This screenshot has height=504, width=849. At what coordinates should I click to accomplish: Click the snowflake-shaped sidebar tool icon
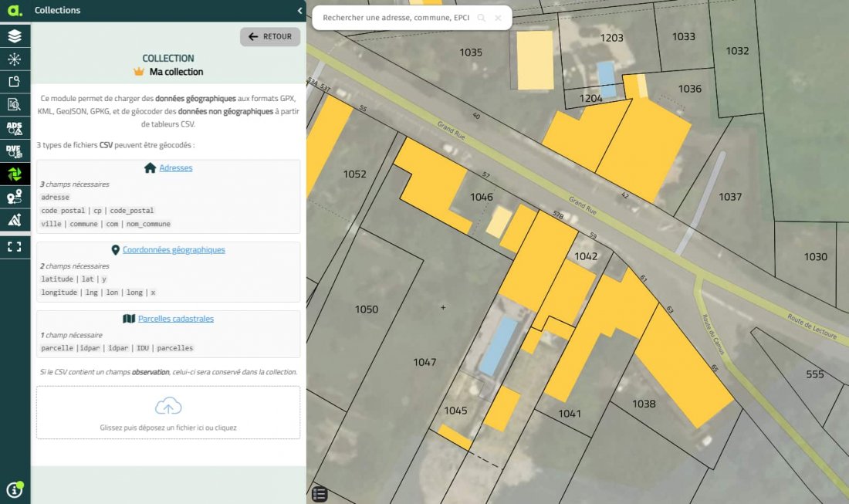[x=15, y=59]
